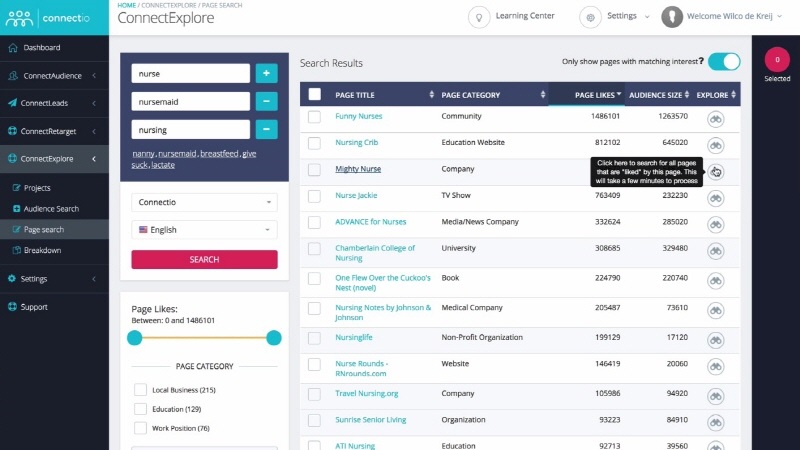Viewport: 800px width, 450px height.
Task: Explore pages liked by Travel Nursing.org
Action: click(x=716, y=396)
